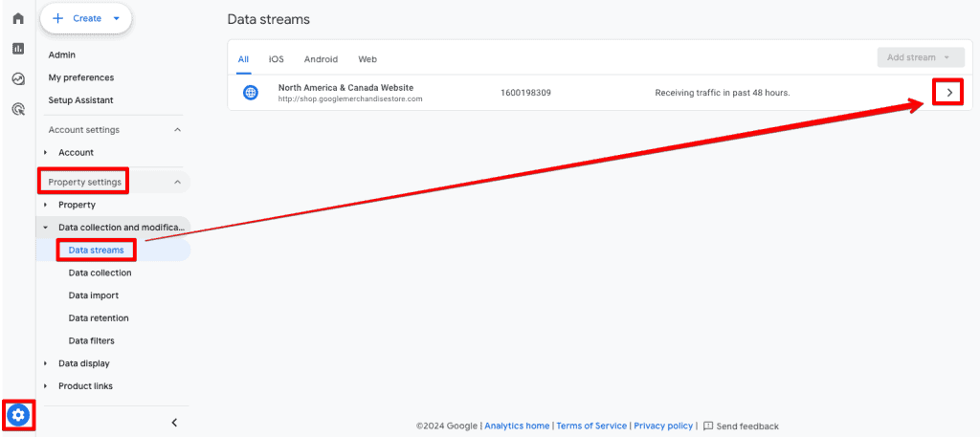Open My preferences

[81, 77]
